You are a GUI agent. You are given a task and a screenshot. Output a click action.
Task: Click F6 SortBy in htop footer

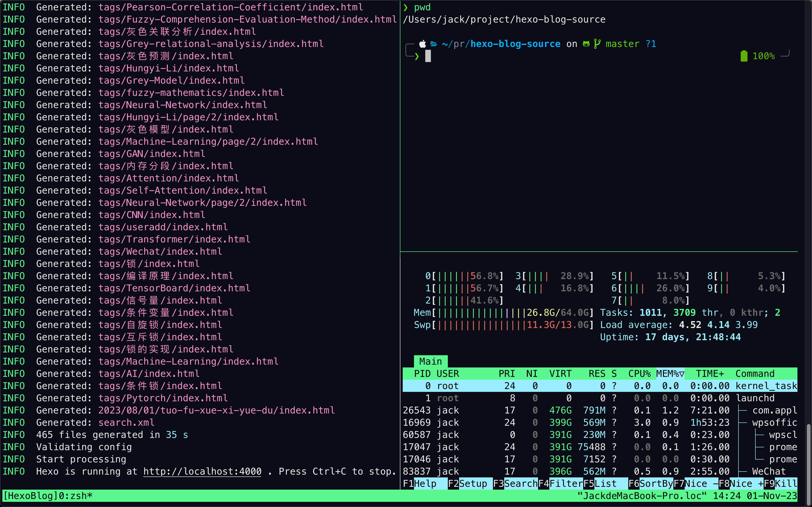(x=651, y=484)
